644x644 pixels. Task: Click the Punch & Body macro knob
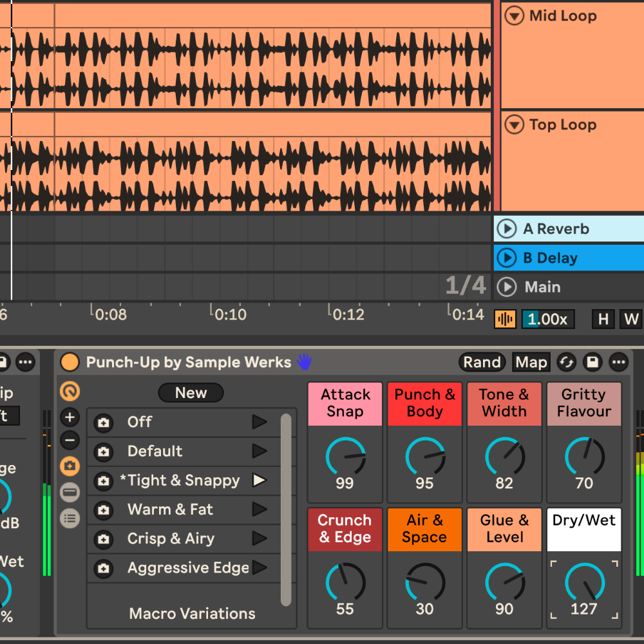click(x=424, y=457)
